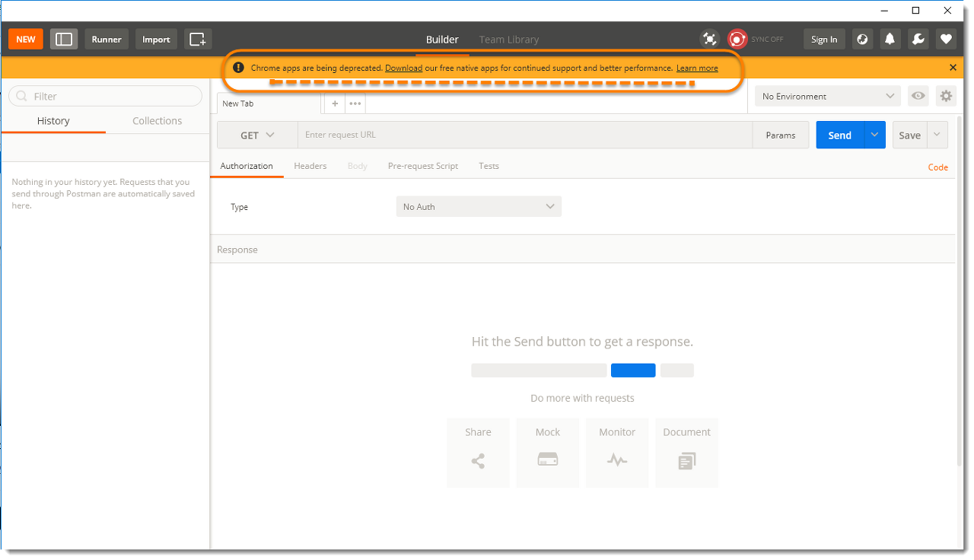The height and width of the screenshot is (560, 974).
Task: Expand the Send button dropdown arrow
Action: [875, 135]
